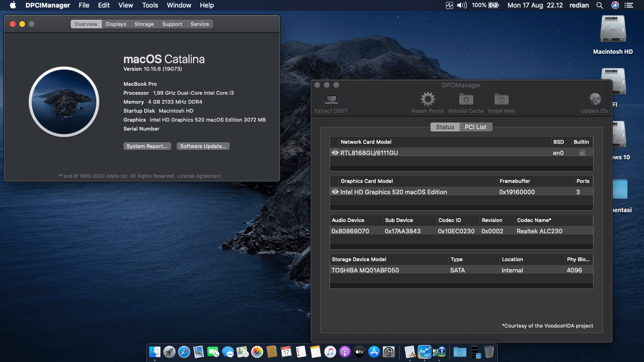Select the Realtek ALC230 codec name cell
The image size is (644, 362).
539,231
